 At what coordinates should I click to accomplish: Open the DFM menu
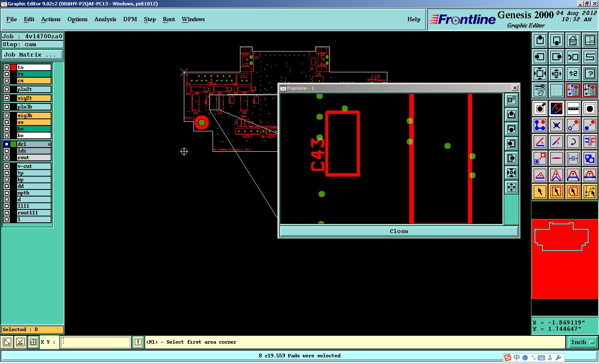130,19
